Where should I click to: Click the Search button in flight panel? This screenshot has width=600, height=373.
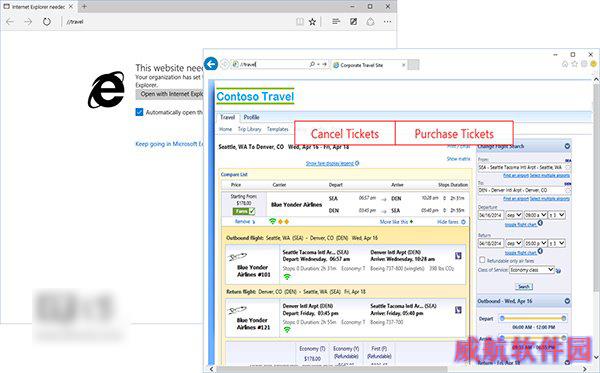click(x=524, y=287)
